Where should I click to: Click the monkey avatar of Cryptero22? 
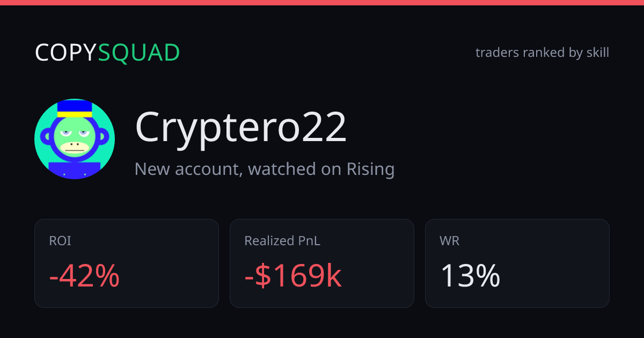tap(75, 139)
